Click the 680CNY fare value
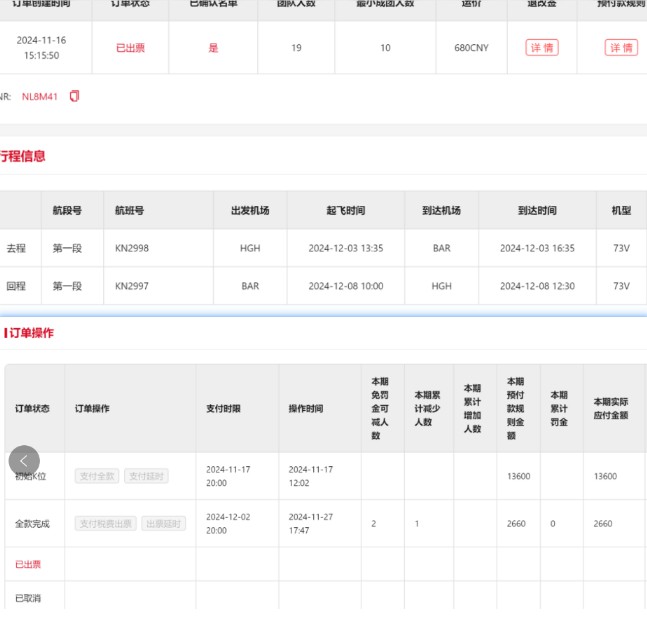The width and height of the screenshot is (647, 618). click(x=471, y=48)
